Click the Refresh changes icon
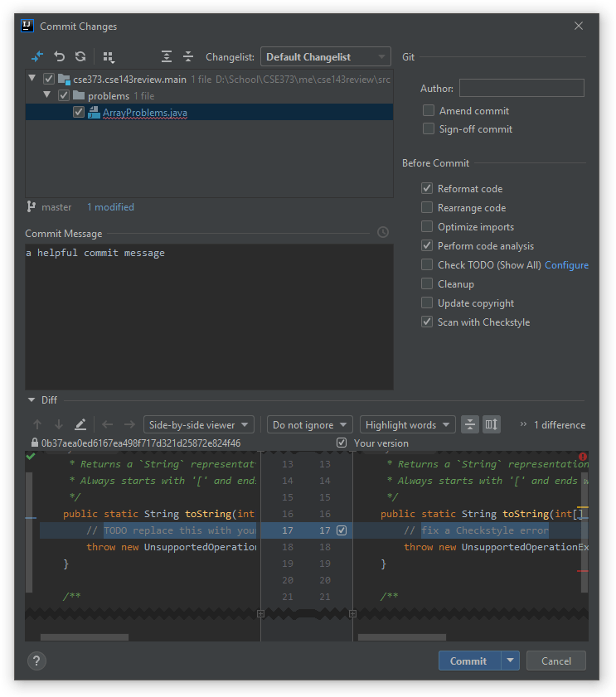616x697 pixels. pyautogui.click(x=80, y=56)
